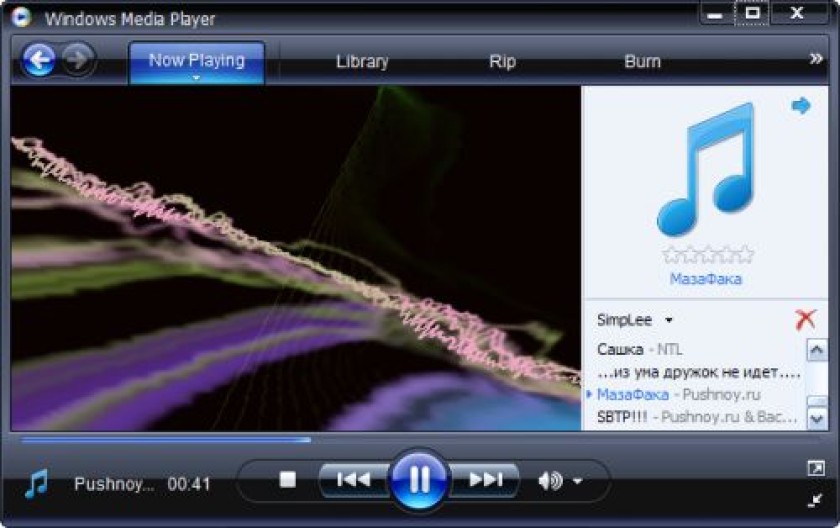Click the Windows Media Player logo icon
840x528 pixels.
point(21,17)
